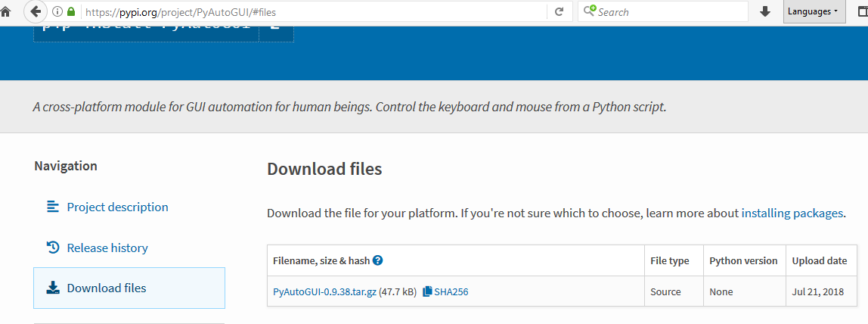Viewport: 868px width, 324px height.
Task: Click the help question mark beside hash
Action: pyautogui.click(x=378, y=260)
